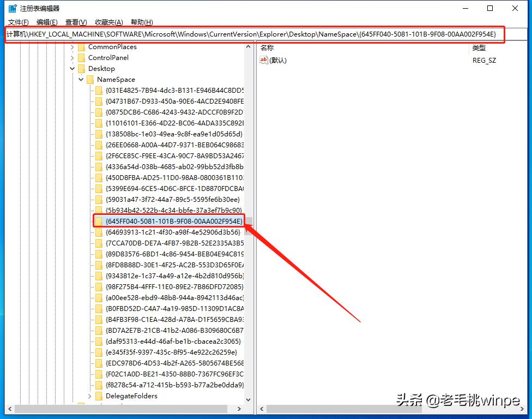Click folder icon of {26EE0668-A00A key
The image size is (532, 419).
pyautogui.click(x=99, y=145)
